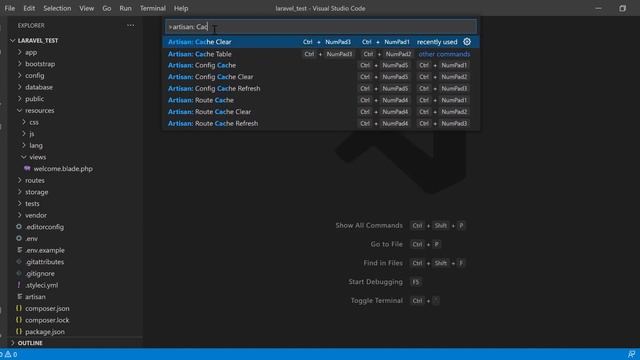Expand the database folder

click(20, 87)
